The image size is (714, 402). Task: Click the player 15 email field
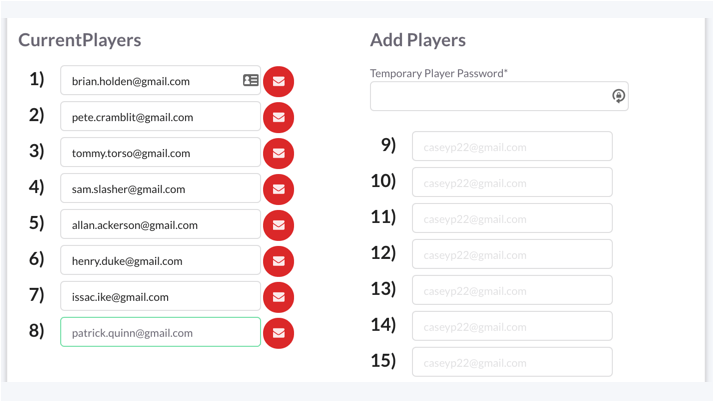coord(512,362)
